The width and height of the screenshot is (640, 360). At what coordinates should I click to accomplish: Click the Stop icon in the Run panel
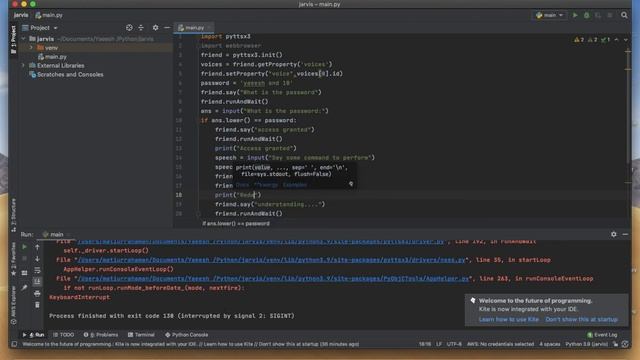click(24, 259)
